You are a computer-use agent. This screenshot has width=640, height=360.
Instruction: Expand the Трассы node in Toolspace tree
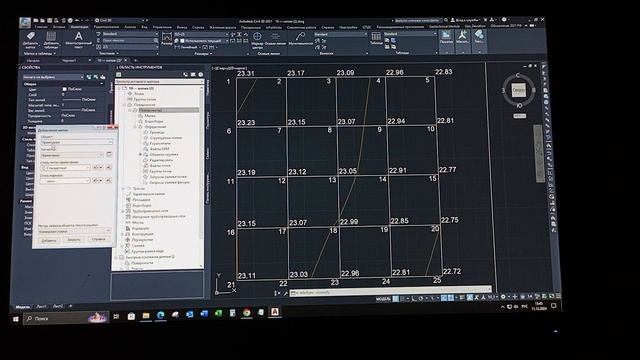click(124, 189)
